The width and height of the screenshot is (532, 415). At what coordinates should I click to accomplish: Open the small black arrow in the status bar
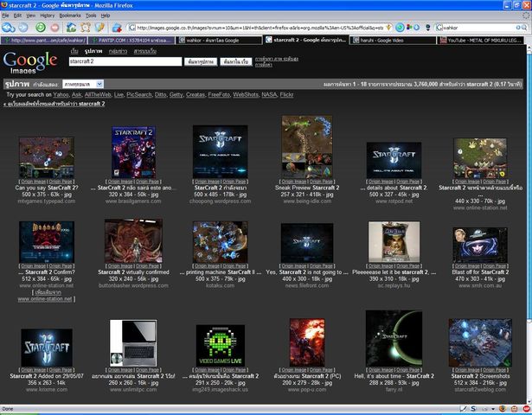click(493, 409)
